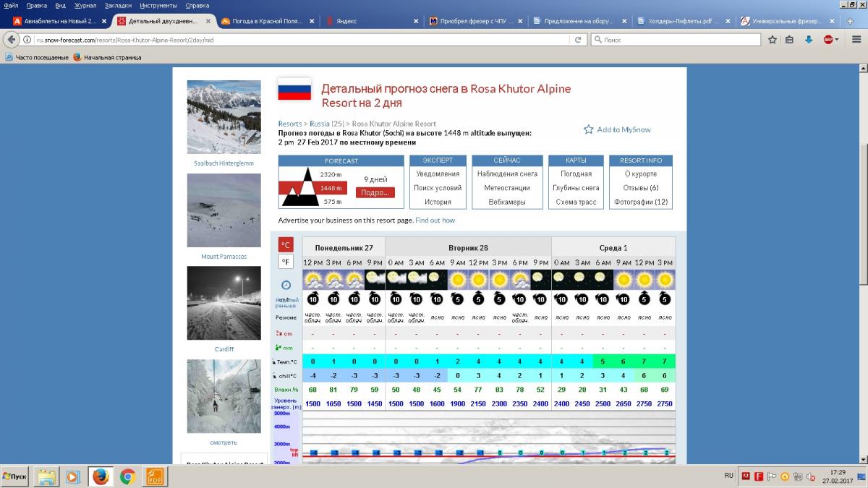868x488 pixels.
Task: Open the Правка menu
Action: point(36,5)
